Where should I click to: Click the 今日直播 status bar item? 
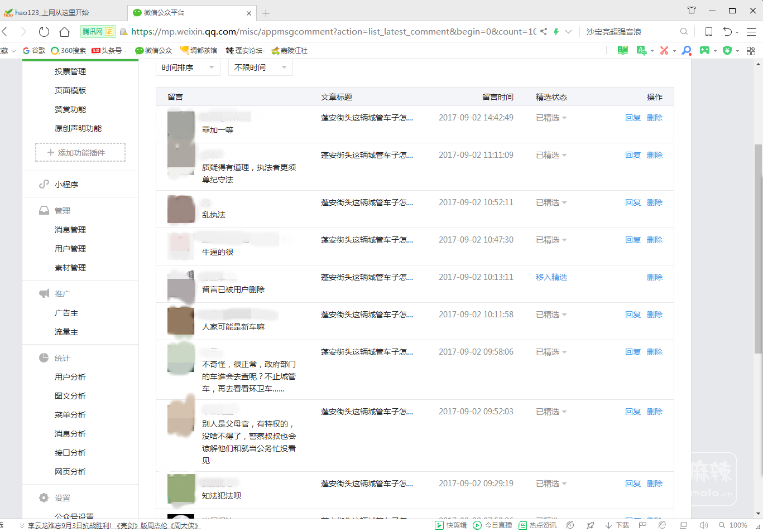click(x=492, y=525)
